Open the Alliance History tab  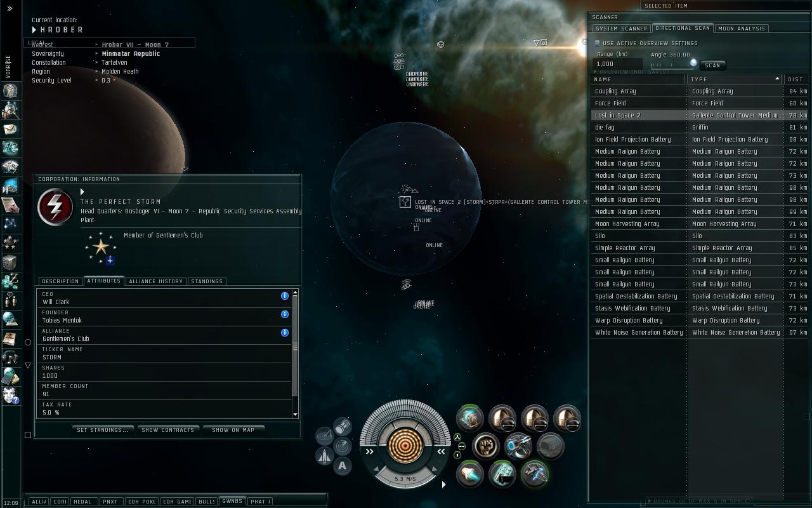156,281
